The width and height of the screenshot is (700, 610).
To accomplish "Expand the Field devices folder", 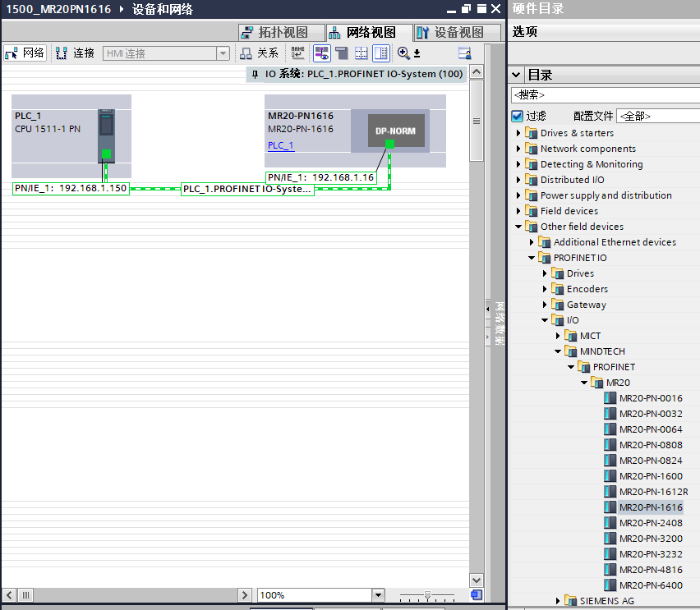I will click(518, 211).
